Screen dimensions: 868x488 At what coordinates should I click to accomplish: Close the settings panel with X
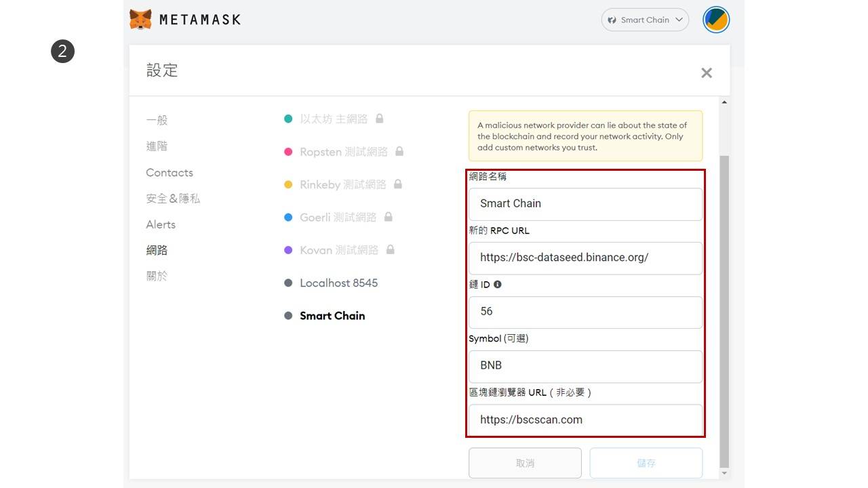pyautogui.click(x=706, y=73)
